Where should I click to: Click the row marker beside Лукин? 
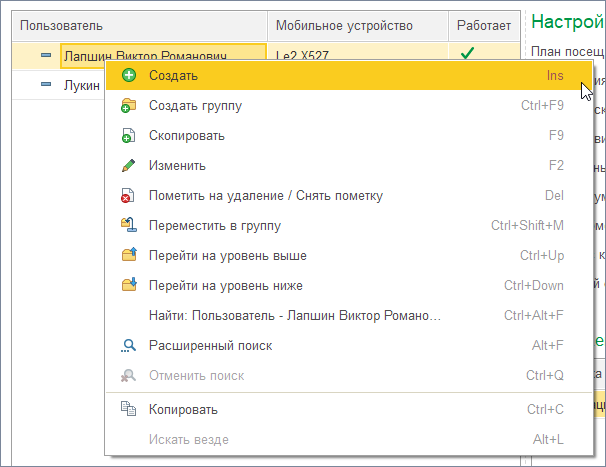[46, 86]
